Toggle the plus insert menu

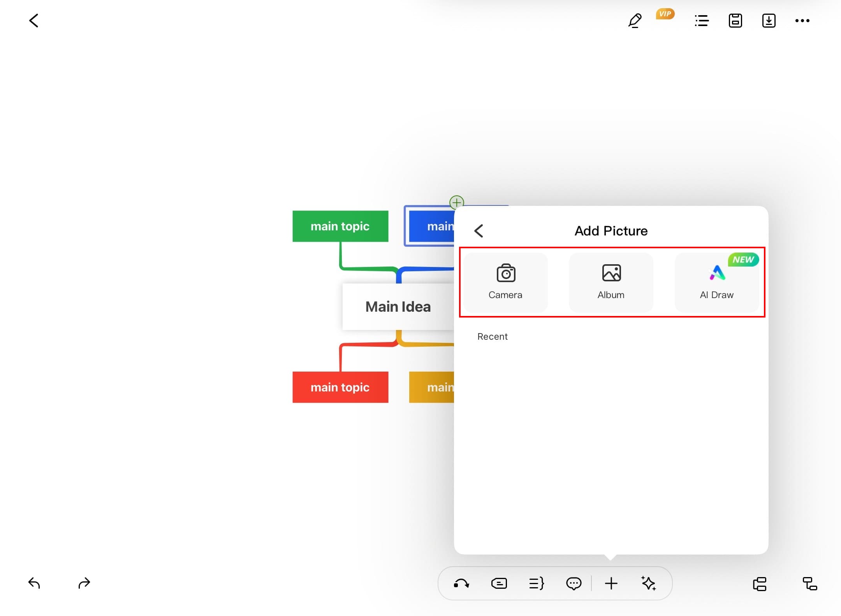point(611,583)
